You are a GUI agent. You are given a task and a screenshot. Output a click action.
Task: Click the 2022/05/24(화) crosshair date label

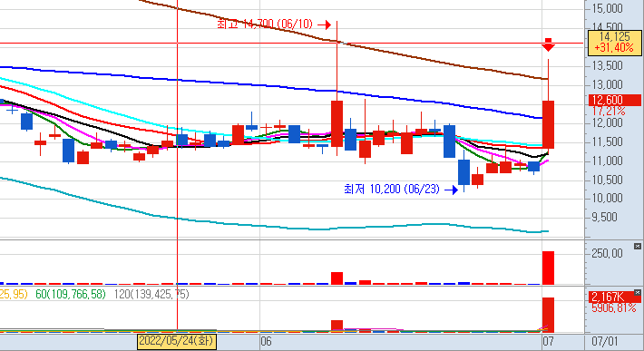[177, 341]
